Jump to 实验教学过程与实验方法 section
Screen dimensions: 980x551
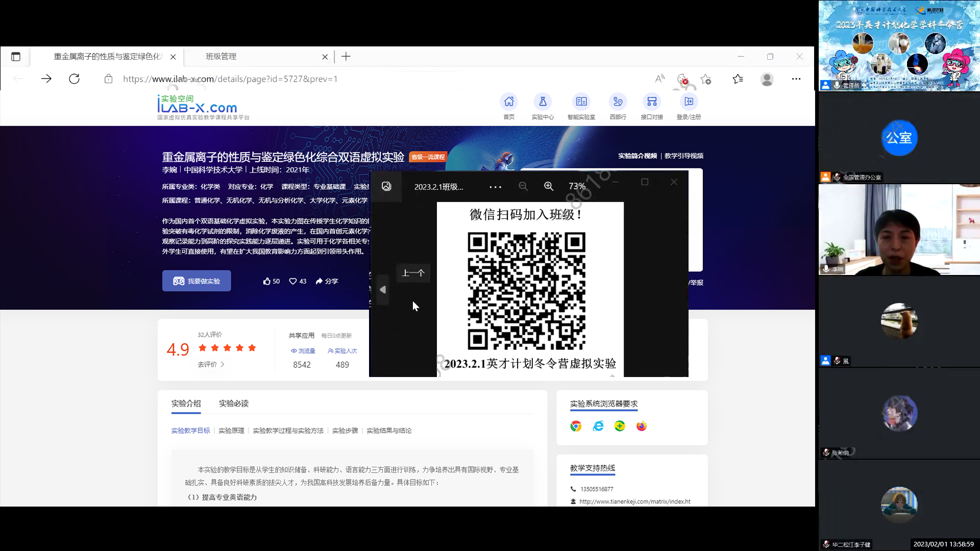click(288, 431)
